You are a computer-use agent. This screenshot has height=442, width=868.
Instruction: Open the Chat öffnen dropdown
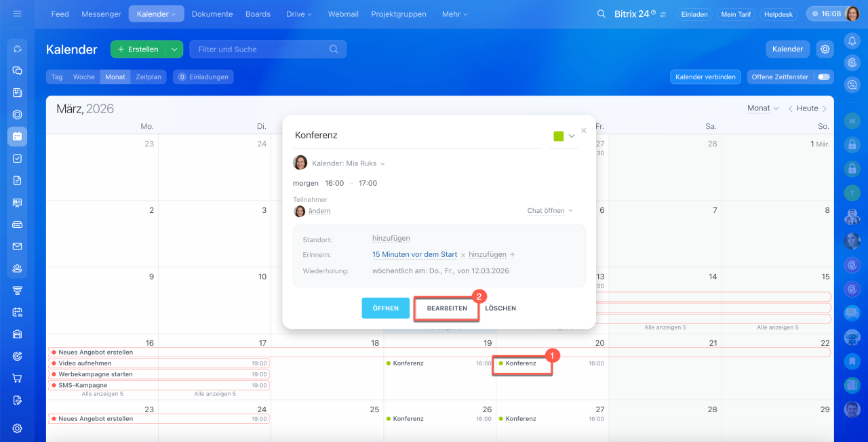550,211
